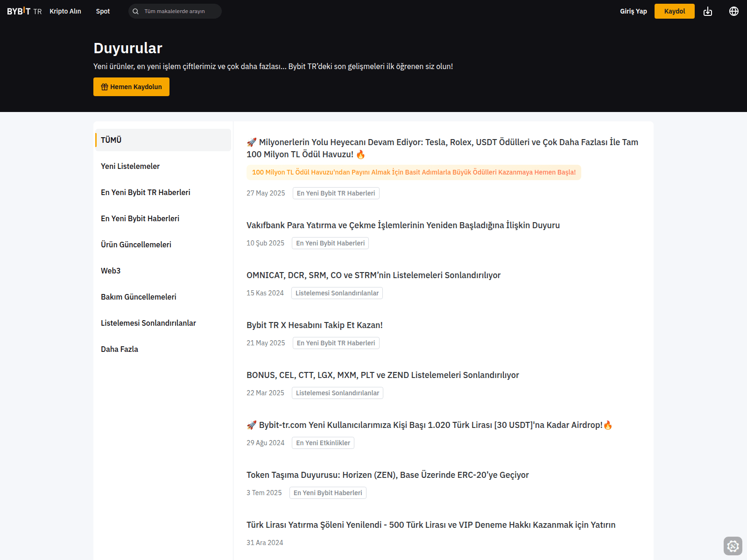Image resolution: width=747 pixels, height=560 pixels.
Task: Click the search magnifier icon
Action: pyautogui.click(x=135, y=11)
